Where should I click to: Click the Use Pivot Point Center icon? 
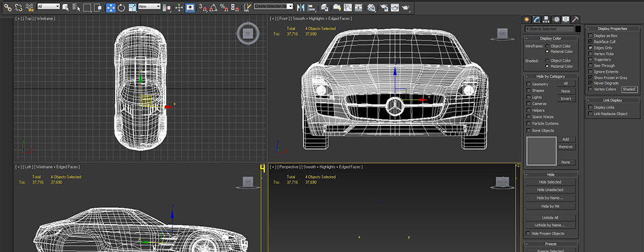(166, 8)
